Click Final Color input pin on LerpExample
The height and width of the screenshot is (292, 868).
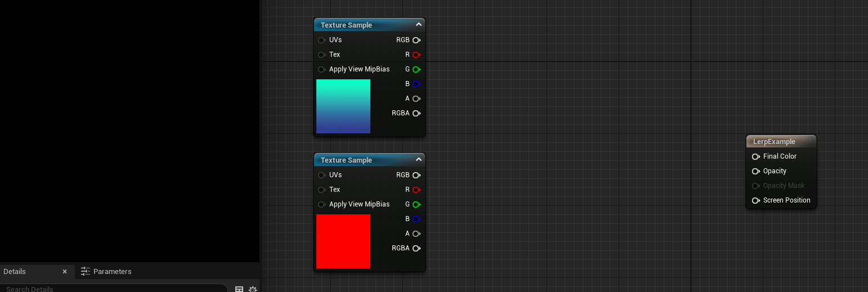[x=756, y=156]
